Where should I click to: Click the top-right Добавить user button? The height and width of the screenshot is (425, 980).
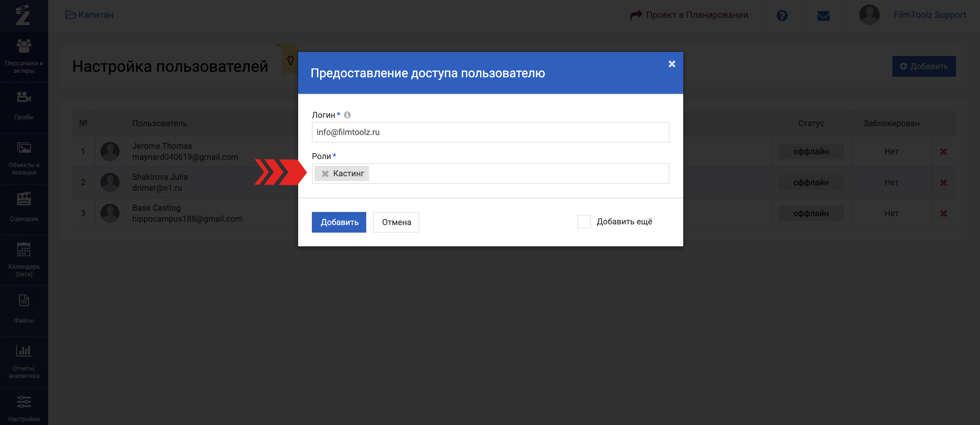tap(924, 67)
